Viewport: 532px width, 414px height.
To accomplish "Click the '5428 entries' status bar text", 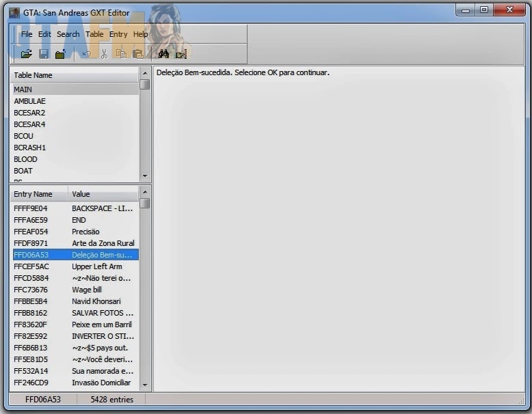I will (111, 400).
